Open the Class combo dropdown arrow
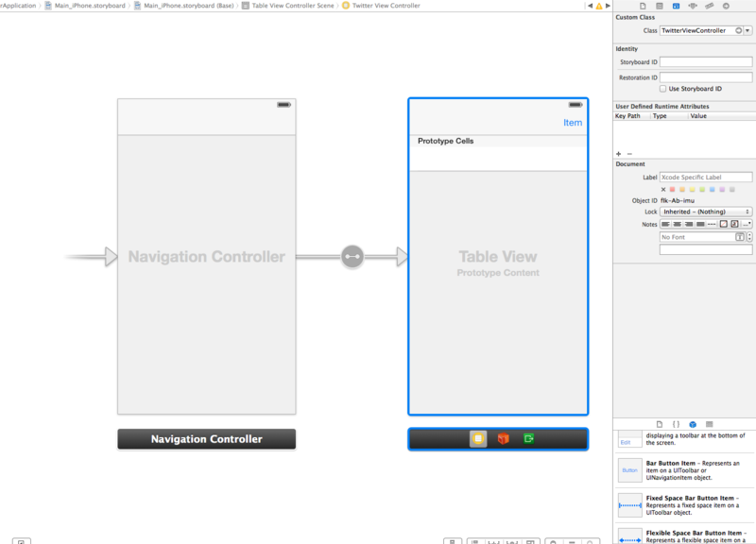The height and width of the screenshot is (544, 756). tap(747, 30)
